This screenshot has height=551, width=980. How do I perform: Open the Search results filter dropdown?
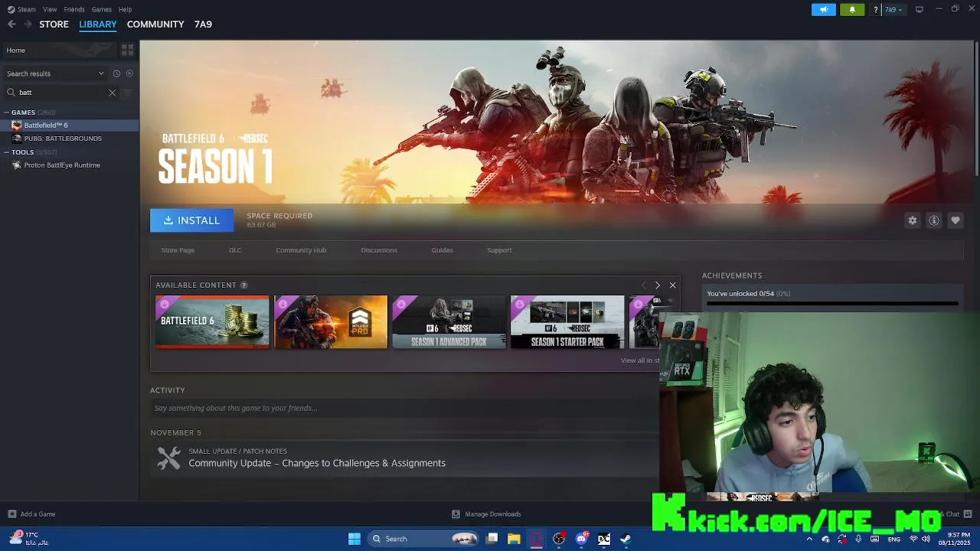(x=55, y=73)
